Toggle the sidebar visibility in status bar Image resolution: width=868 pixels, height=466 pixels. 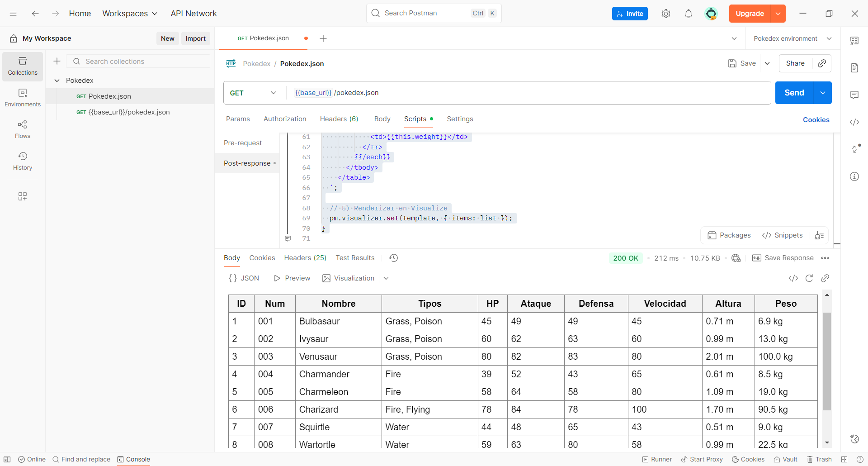(7, 459)
